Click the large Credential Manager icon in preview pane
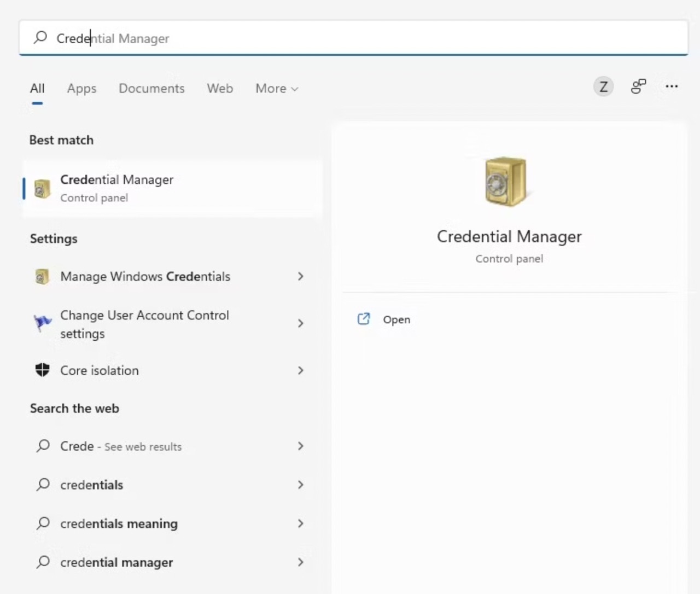Screen dimensions: 700x594 (x=506, y=182)
